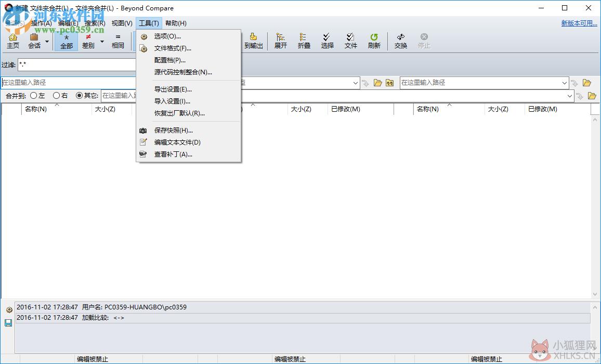The height and width of the screenshot is (364, 601).
Task: Click the 展开 expand-all icon
Action: 281,41
